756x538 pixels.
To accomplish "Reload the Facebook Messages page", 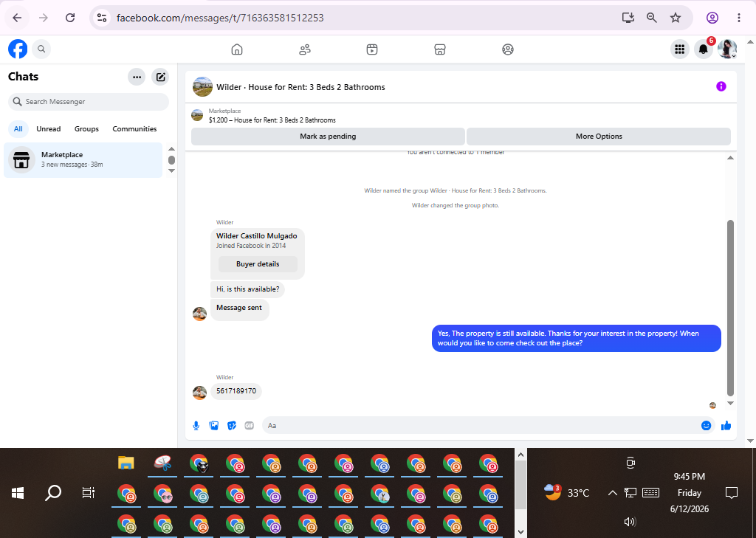I will (x=70, y=18).
